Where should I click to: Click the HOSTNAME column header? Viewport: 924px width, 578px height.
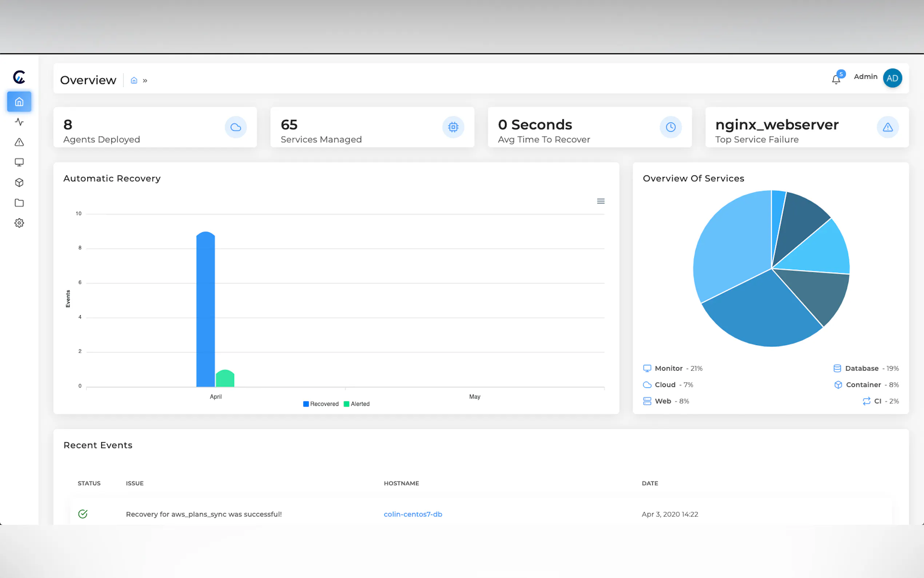pos(402,484)
